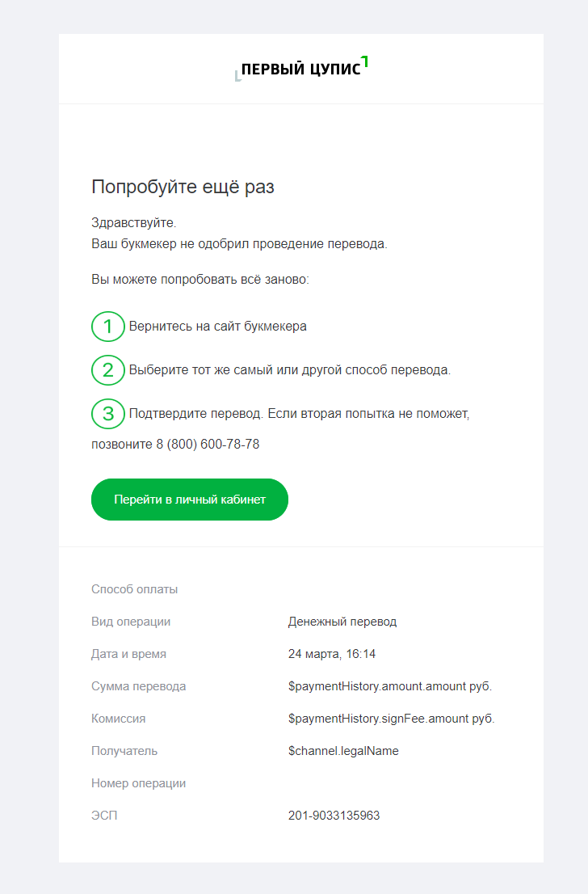This screenshot has height=894, width=588.
Task: Click the $channel.legalName recipient value
Action: (343, 751)
